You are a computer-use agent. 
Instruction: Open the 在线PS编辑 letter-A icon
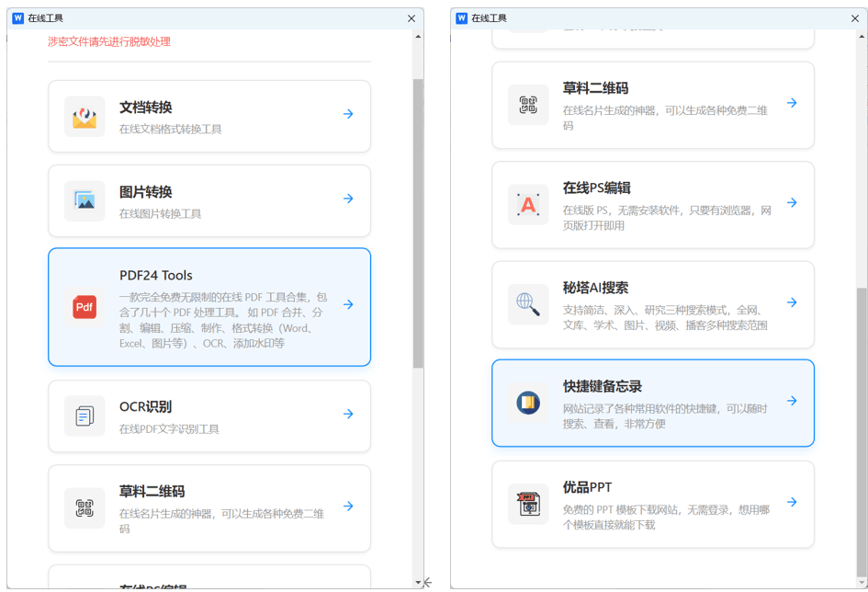(528, 204)
